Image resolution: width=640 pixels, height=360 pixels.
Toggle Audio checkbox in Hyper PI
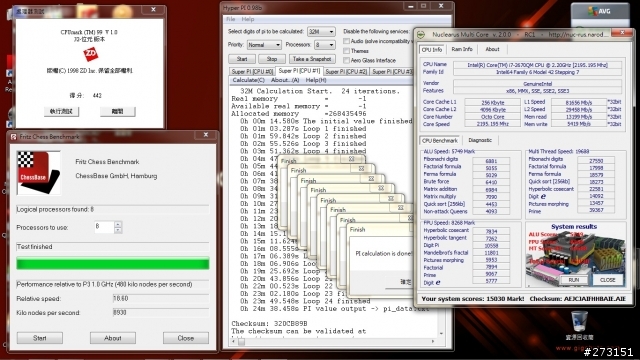(347, 41)
